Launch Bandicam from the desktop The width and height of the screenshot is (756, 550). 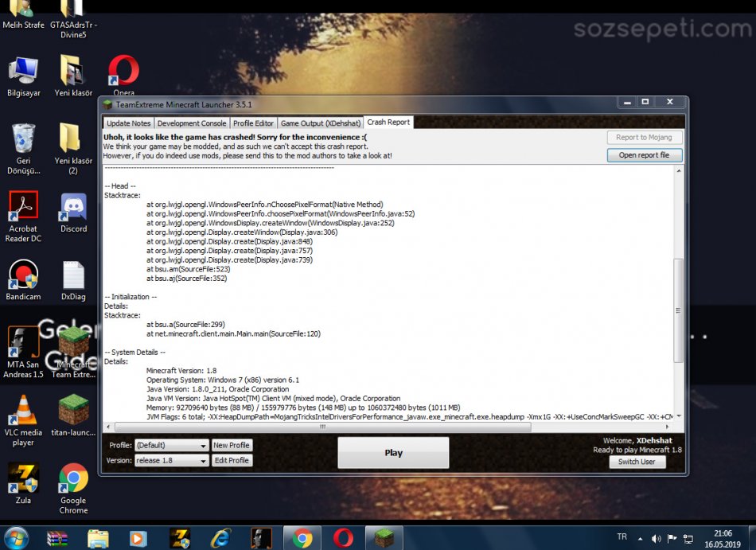click(x=23, y=280)
